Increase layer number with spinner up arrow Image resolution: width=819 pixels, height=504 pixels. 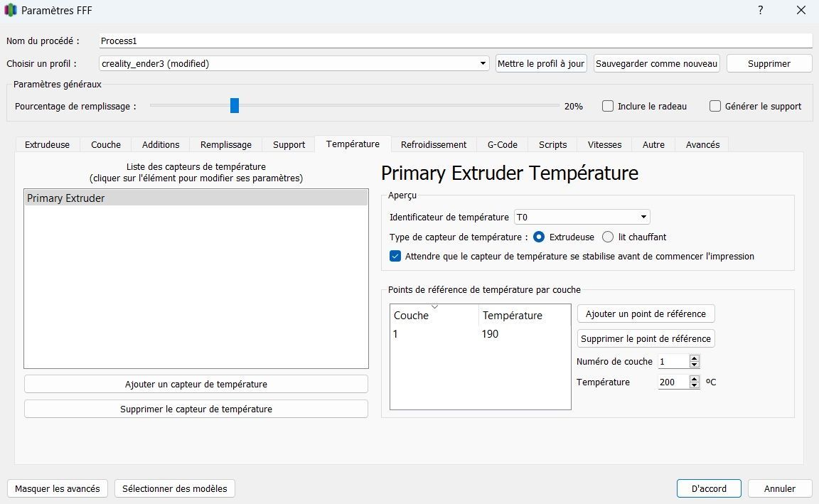coord(695,358)
